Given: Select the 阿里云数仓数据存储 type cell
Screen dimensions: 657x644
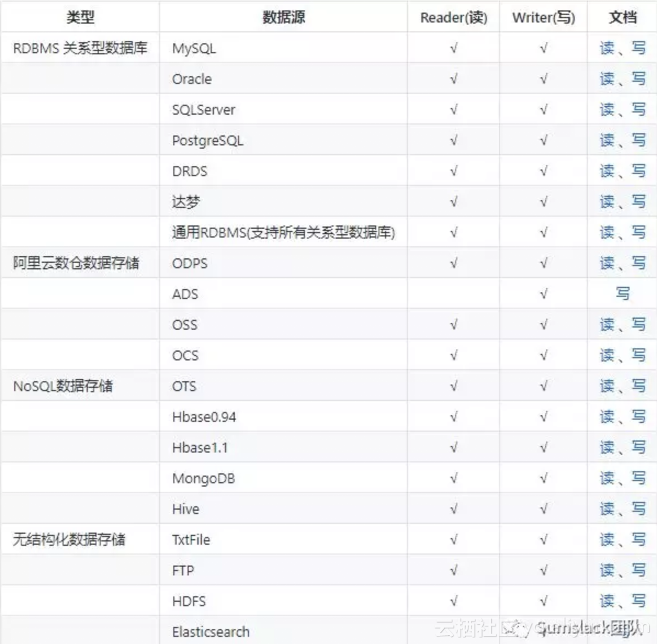Looking at the screenshot, I should pyautogui.click(x=80, y=263).
